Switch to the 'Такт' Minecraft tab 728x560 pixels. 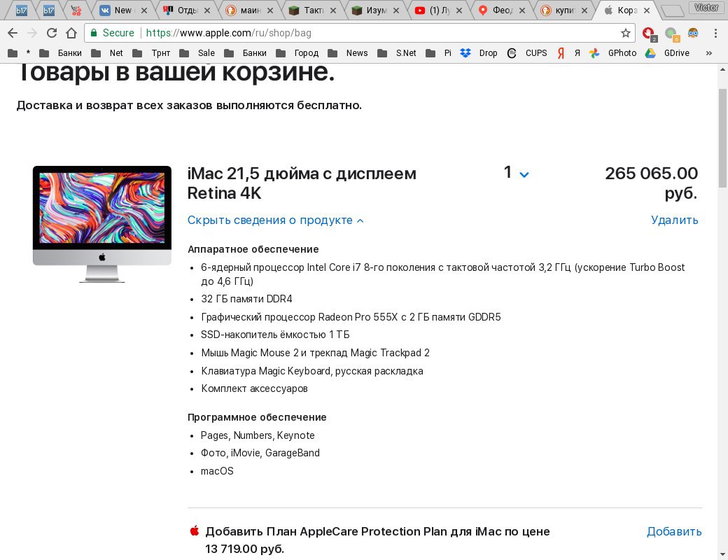tap(313, 10)
